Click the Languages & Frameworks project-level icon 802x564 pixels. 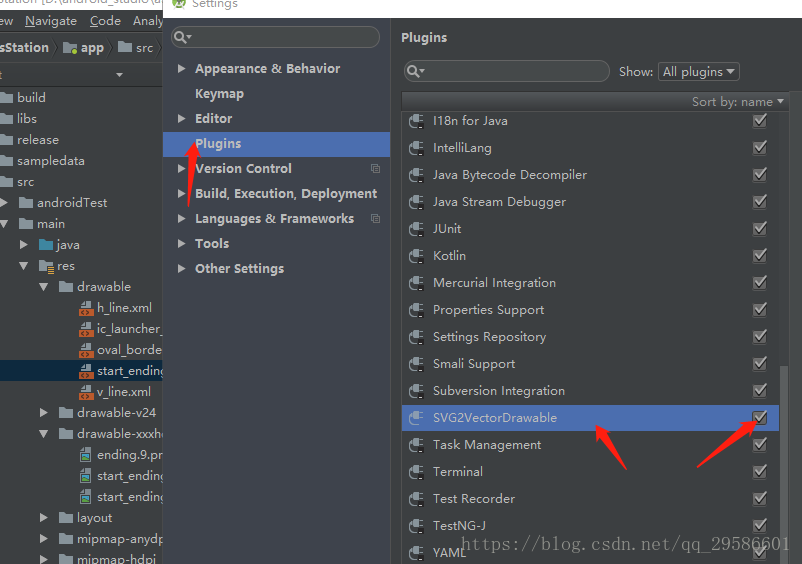click(x=375, y=218)
